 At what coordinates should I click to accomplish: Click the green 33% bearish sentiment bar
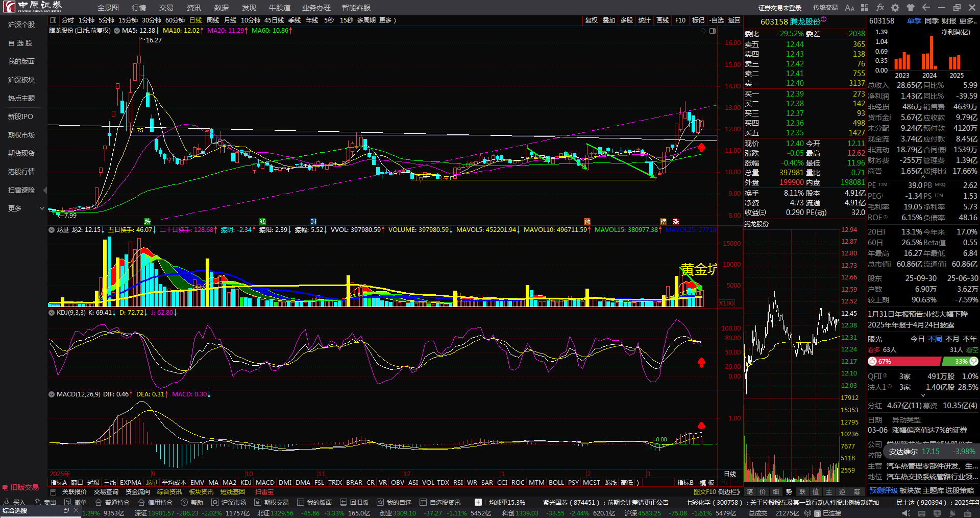960,361
